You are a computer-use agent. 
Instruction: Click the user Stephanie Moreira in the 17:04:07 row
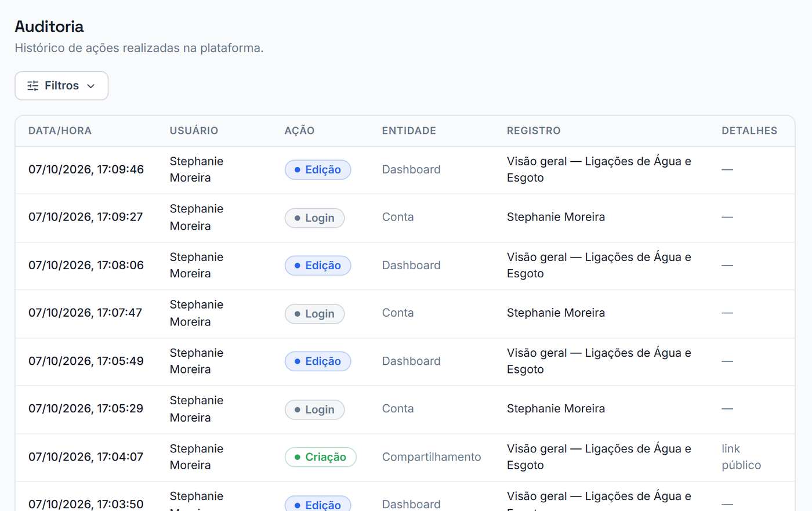point(197,457)
